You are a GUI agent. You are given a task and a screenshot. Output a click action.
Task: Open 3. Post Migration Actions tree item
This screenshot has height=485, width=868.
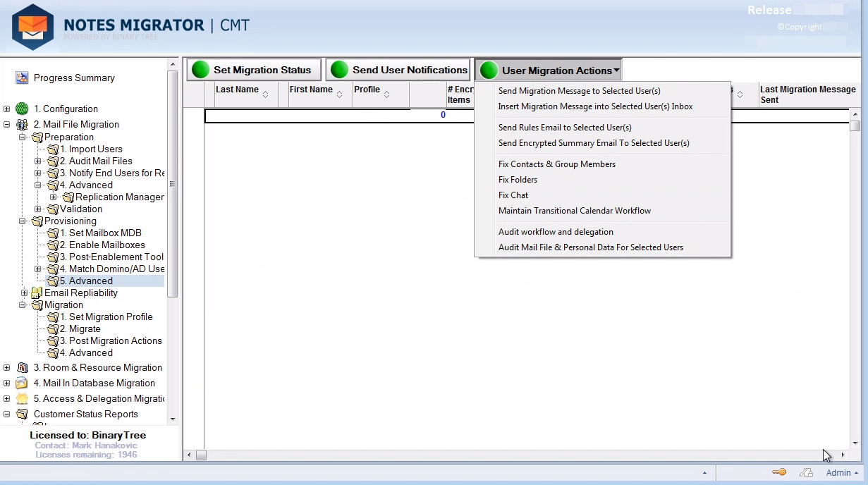111,340
